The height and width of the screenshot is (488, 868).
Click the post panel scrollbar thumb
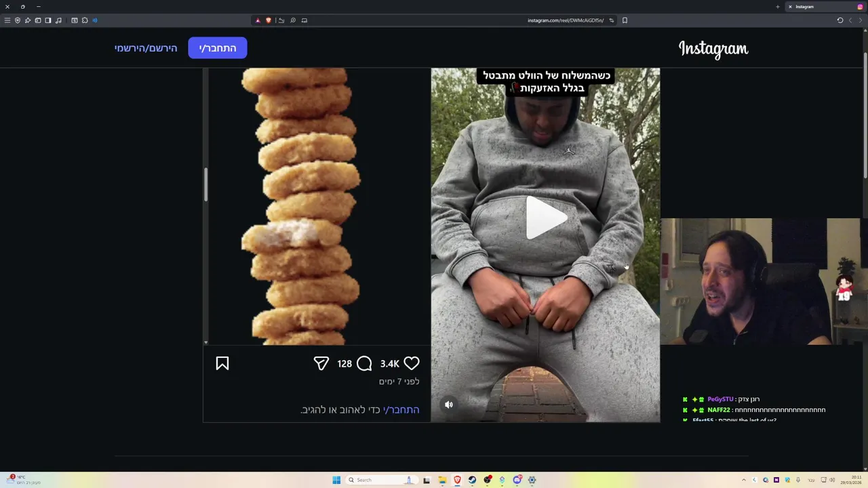pyautogui.click(x=206, y=184)
